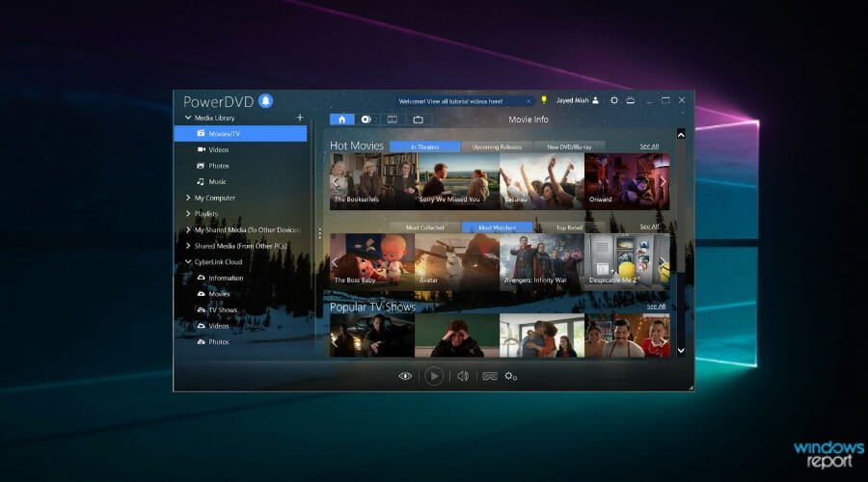This screenshot has width=868, height=482.
Task: Select Movies/TV in Media Library
Action: (x=240, y=133)
